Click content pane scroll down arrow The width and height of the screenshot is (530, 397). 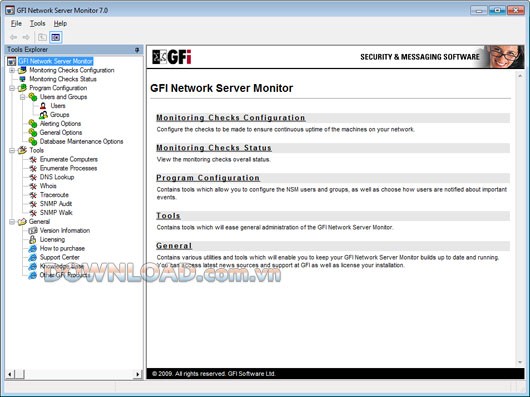click(x=520, y=362)
